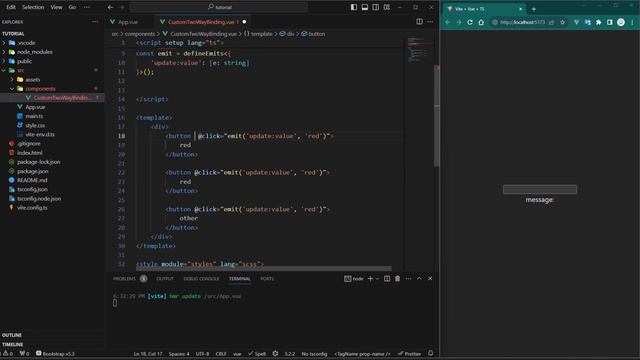640x360 pixels.
Task: Click Ln 18, Col 17 status item
Action: click(x=148, y=354)
